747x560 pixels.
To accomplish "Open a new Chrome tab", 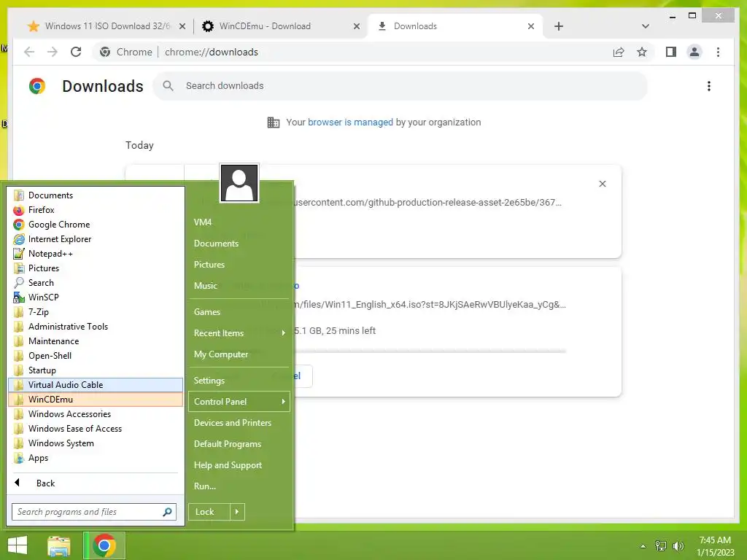I will (559, 26).
